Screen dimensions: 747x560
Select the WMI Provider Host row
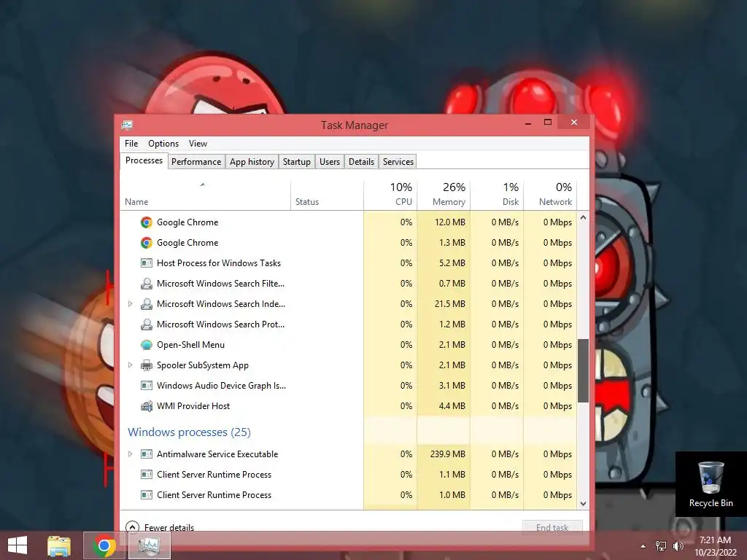click(349, 405)
